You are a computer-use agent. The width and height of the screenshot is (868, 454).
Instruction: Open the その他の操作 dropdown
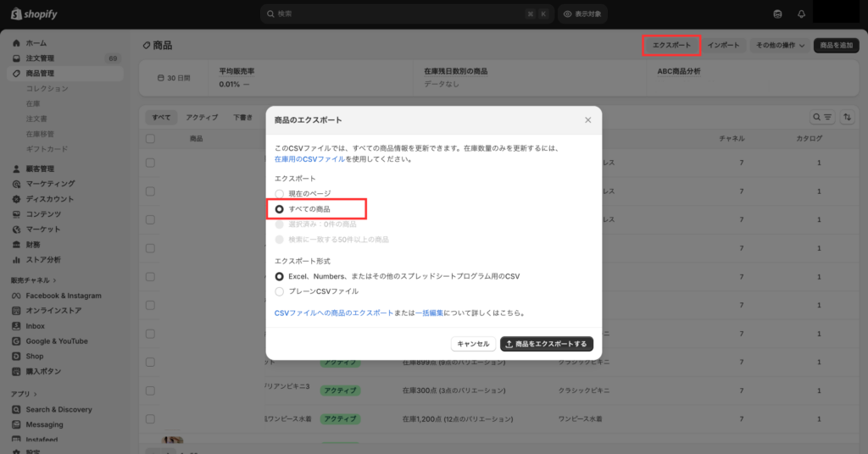780,46
